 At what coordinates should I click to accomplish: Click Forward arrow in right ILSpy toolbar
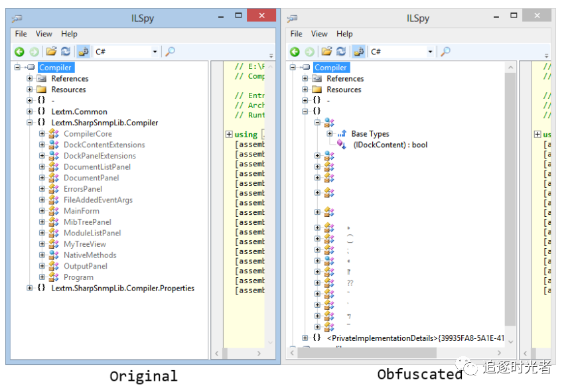(x=309, y=52)
